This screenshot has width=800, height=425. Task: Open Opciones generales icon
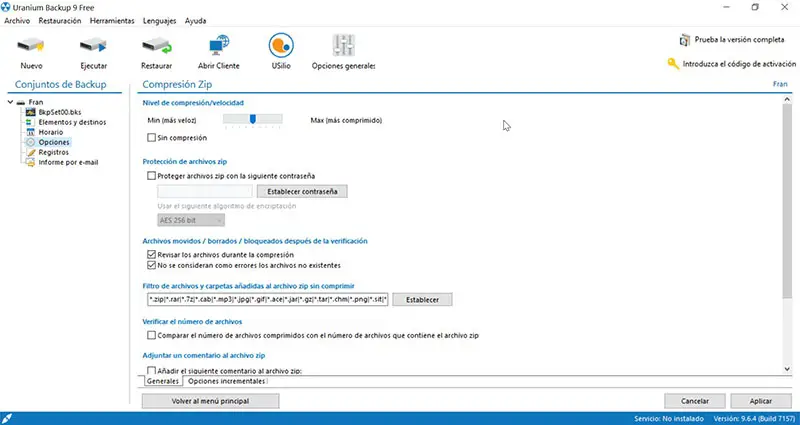[x=343, y=45]
